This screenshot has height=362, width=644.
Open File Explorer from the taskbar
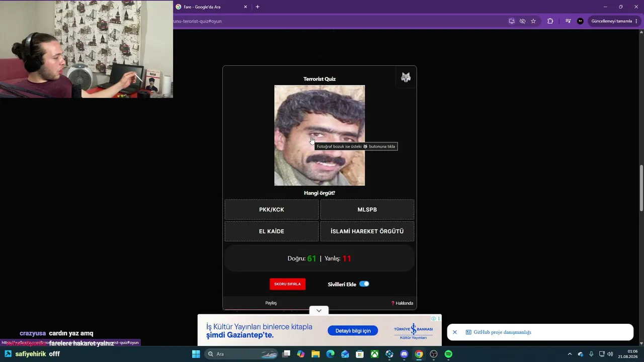315,354
